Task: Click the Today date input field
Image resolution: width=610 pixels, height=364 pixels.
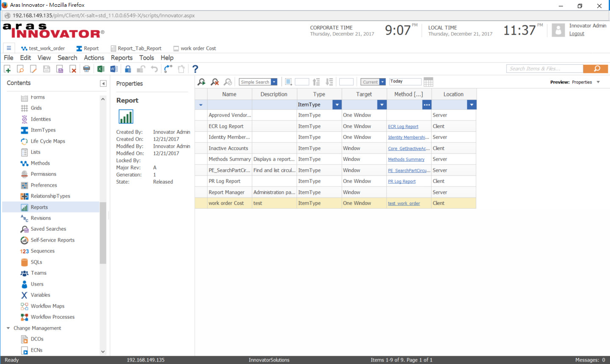Action: (x=405, y=81)
